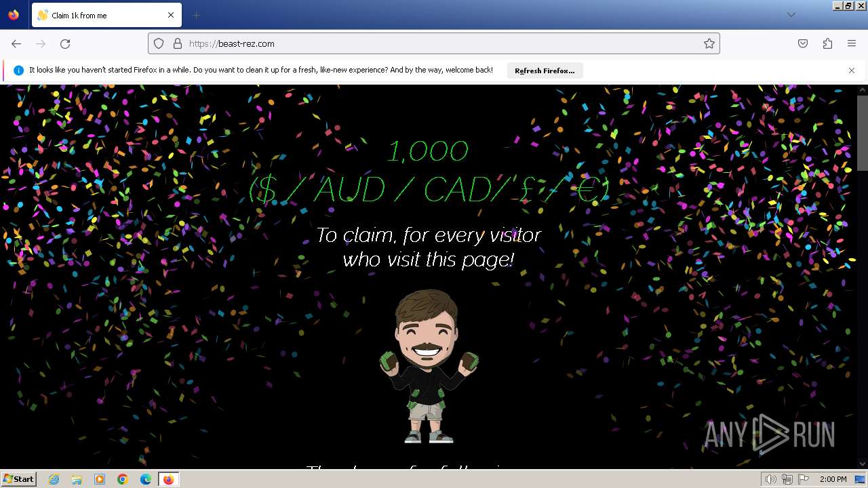
Task: Open the Save to Pocket icon
Action: (803, 43)
